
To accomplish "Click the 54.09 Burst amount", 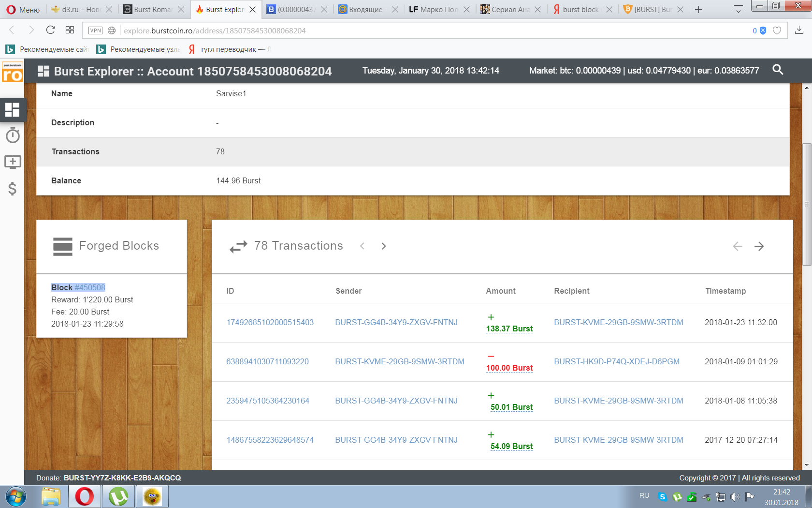I will 511,446.
